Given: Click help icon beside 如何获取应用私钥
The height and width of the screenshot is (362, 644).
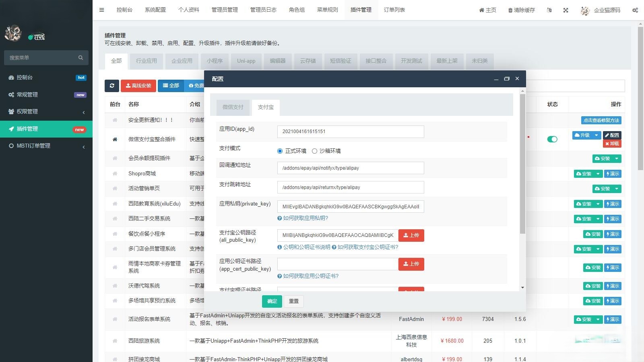Looking at the screenshot, I should click(279, 218).
